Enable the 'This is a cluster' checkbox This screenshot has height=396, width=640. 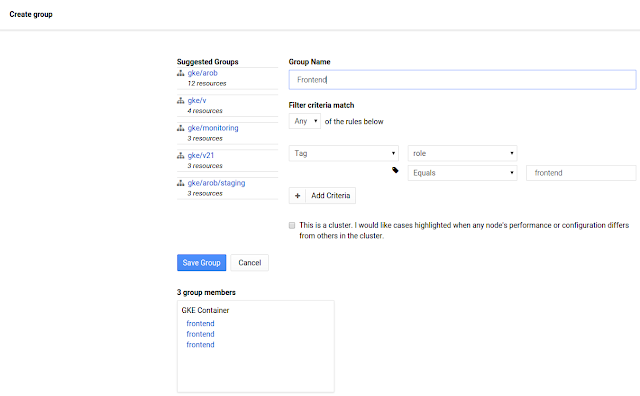(x=292, y=225)
